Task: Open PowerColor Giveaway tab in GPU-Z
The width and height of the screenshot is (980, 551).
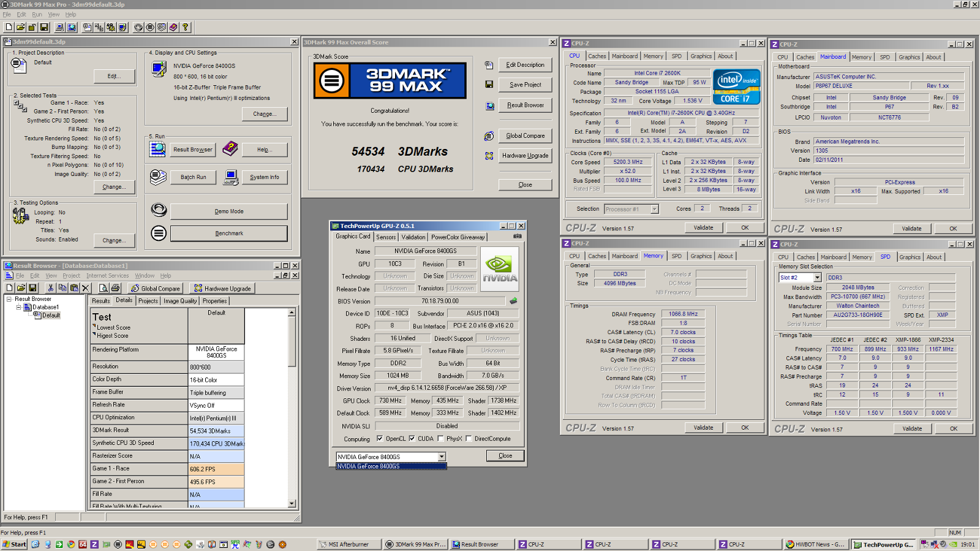Action: 458,237
